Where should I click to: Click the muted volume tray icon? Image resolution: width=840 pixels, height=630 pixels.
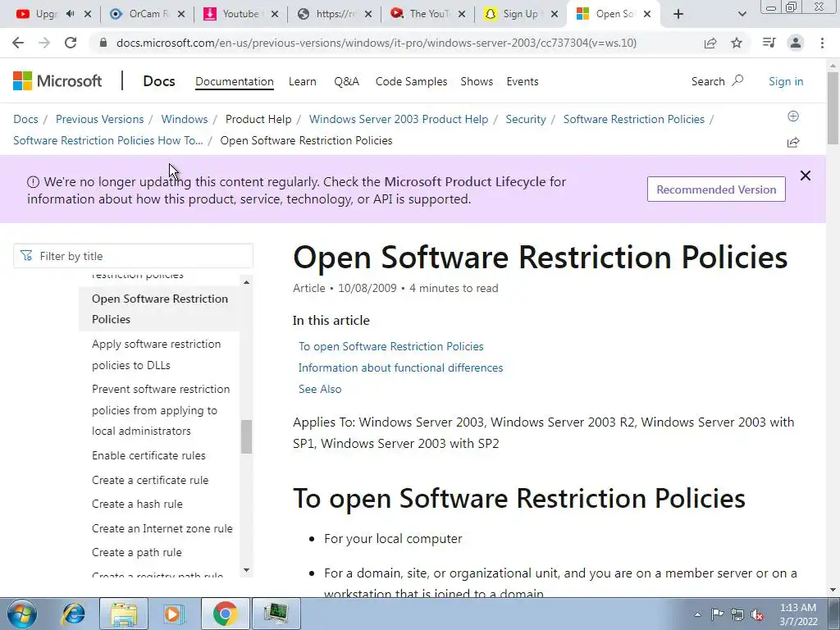757,614
